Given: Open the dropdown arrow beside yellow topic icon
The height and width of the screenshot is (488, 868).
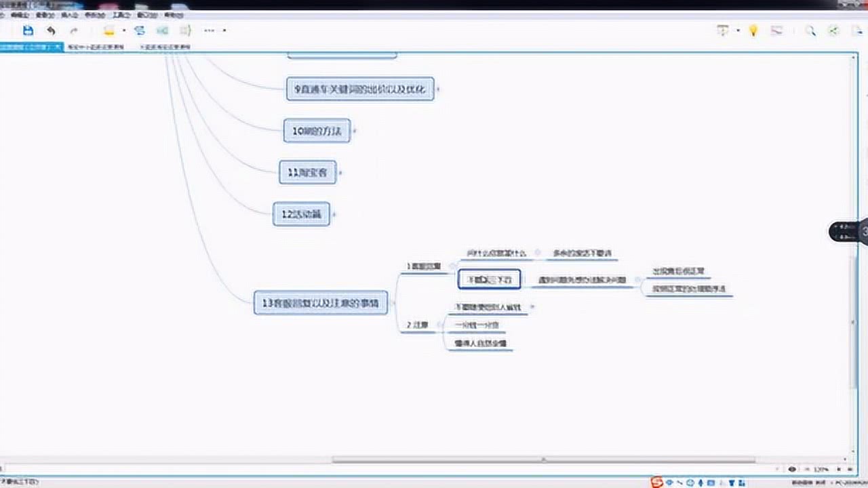Looking at the screenshot, I should (x=123, y=30).
